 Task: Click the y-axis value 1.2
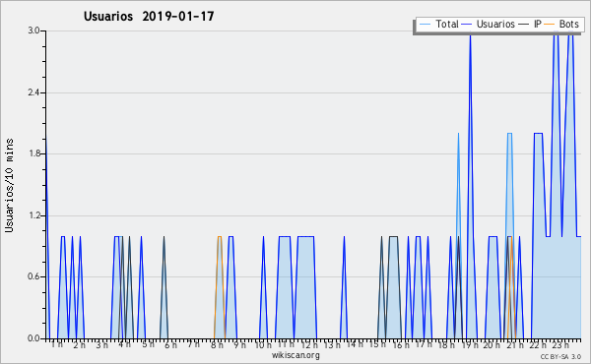click(33, 215)
